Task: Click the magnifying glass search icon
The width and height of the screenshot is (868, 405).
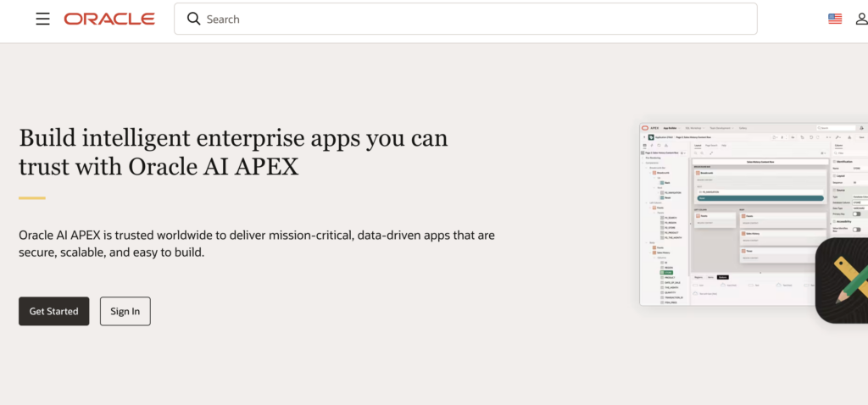Action: pyautogui.click(x=194, y=19)
